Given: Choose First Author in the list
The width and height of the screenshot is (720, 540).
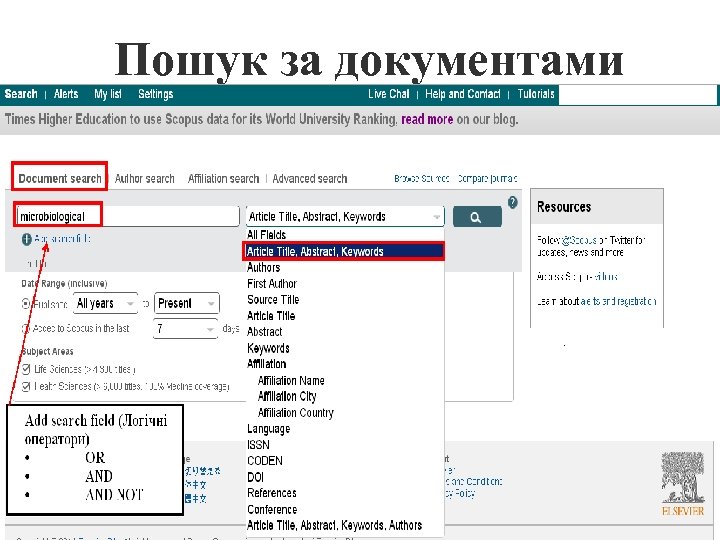Looking at the screenshot, I should coord(272,284).
